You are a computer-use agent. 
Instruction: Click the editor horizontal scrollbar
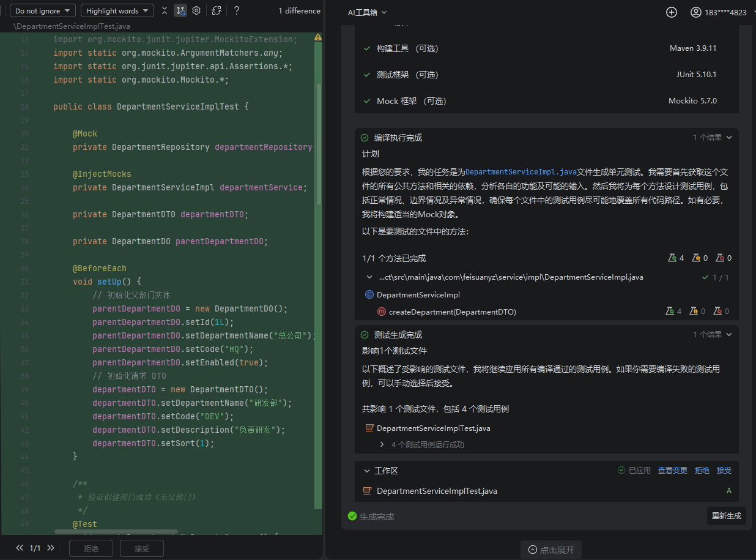pyautogui.click(x=116, y=532)
